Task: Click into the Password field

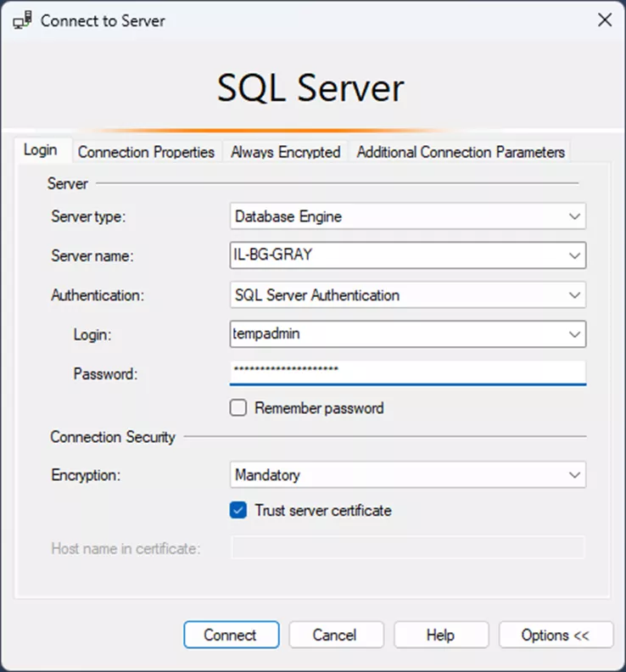Action: click(x=407, y=372)
